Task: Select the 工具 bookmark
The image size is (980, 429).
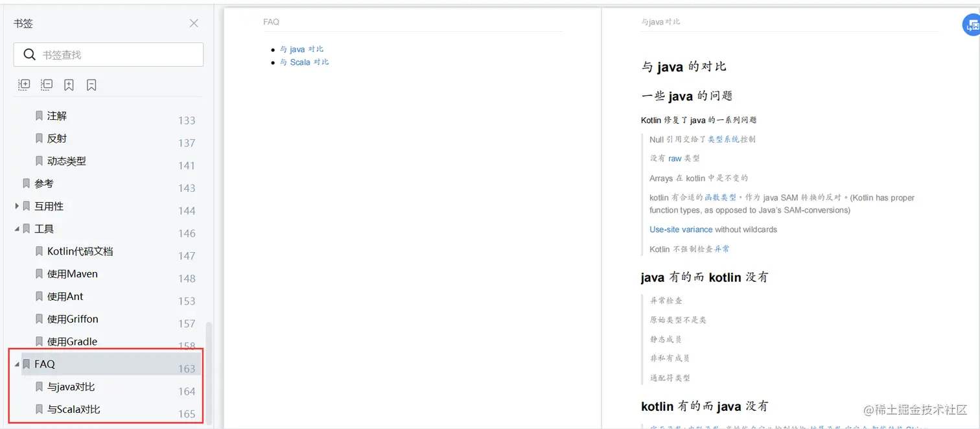Action: click(x=44, y=229)
